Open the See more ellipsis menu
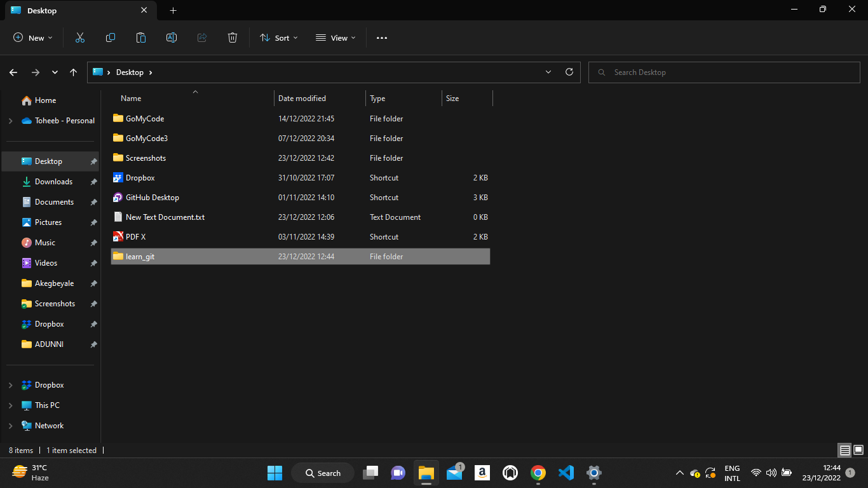The image size is (868, 488). click(382, 38)
